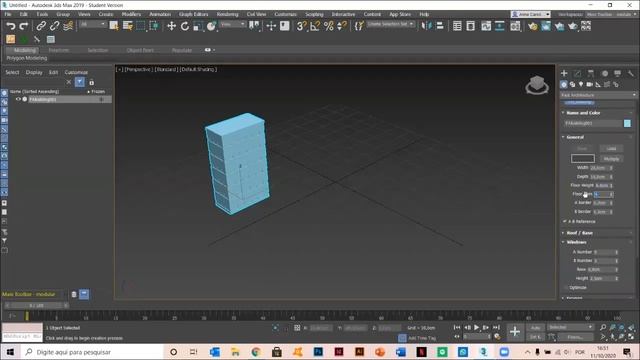Collapse the Name and Color rollout
This screenshot has width=640, height=360.
pyautogui.click(x=583, y=113)
